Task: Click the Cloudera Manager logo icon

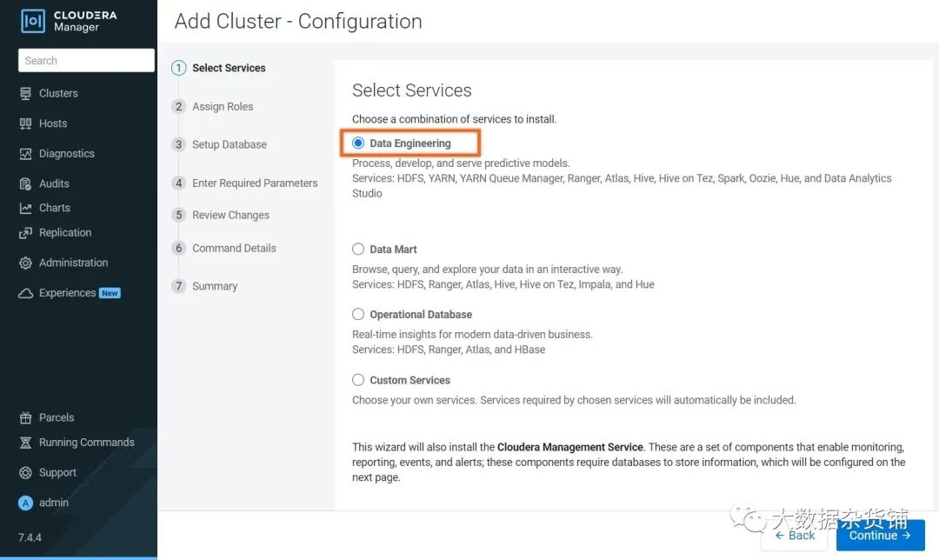Action: pos(32,21)
